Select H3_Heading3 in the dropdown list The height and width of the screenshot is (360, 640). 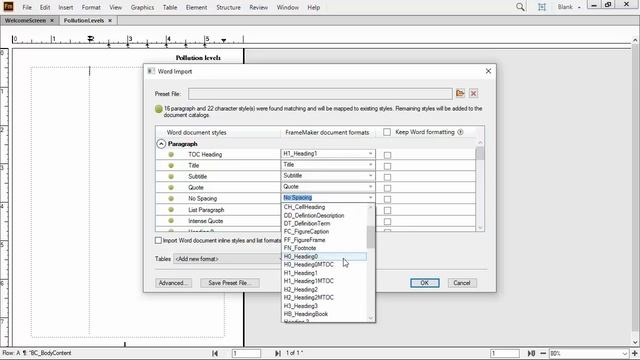[324, 306]
